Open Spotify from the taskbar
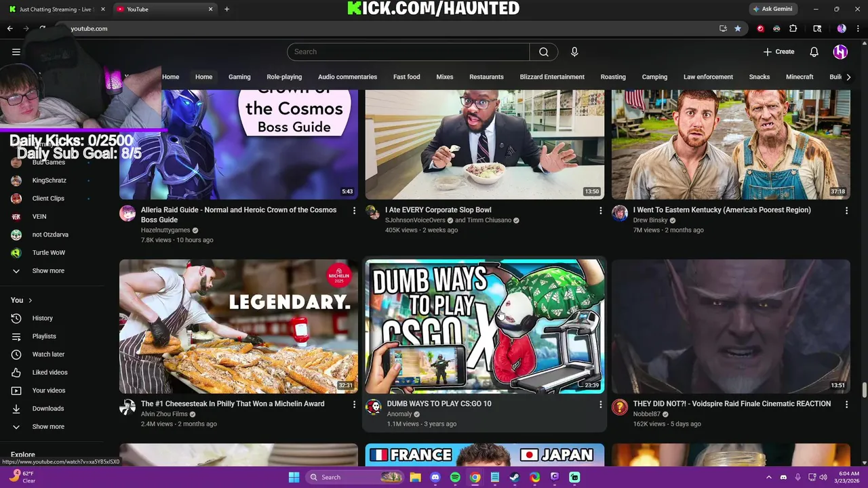 [x=455, y=477]
